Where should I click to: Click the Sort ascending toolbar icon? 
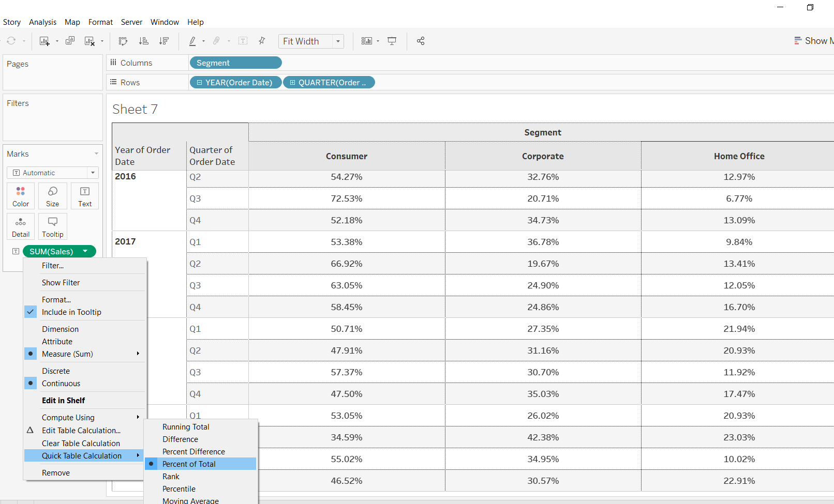(x=143, y=41)
